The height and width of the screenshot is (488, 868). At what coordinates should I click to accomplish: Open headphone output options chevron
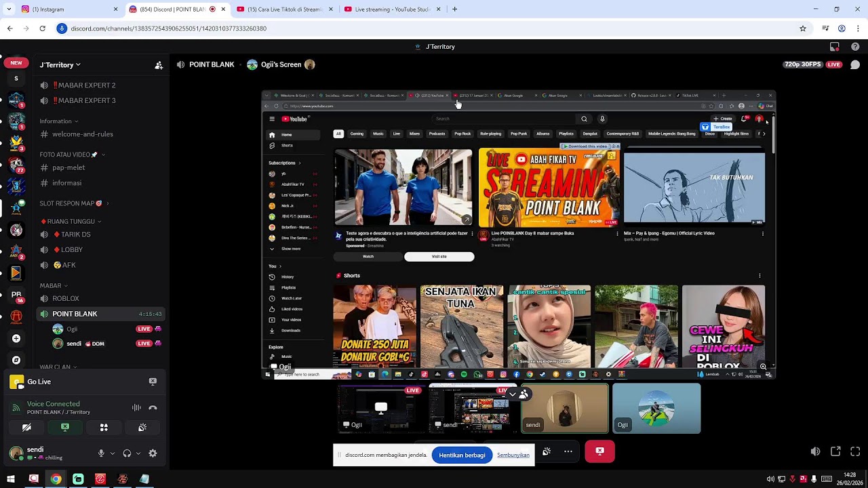[138, 453]
